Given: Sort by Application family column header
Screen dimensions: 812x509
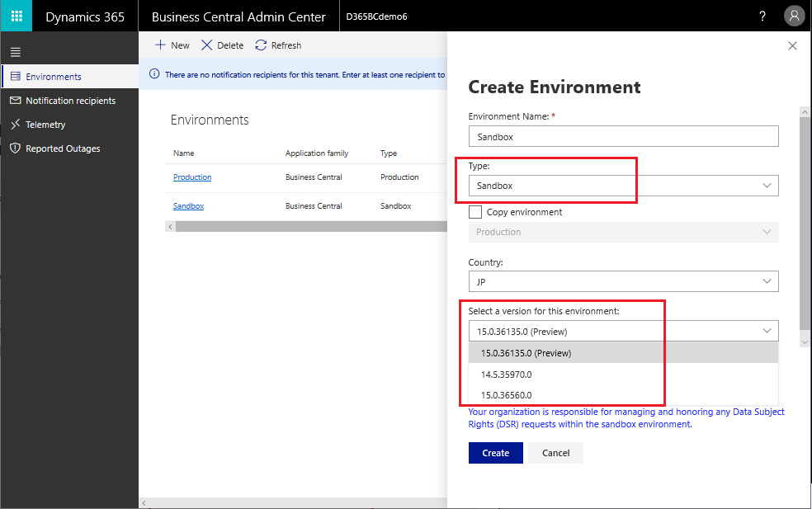Looking at the screenshot, I should coord(317,153).
